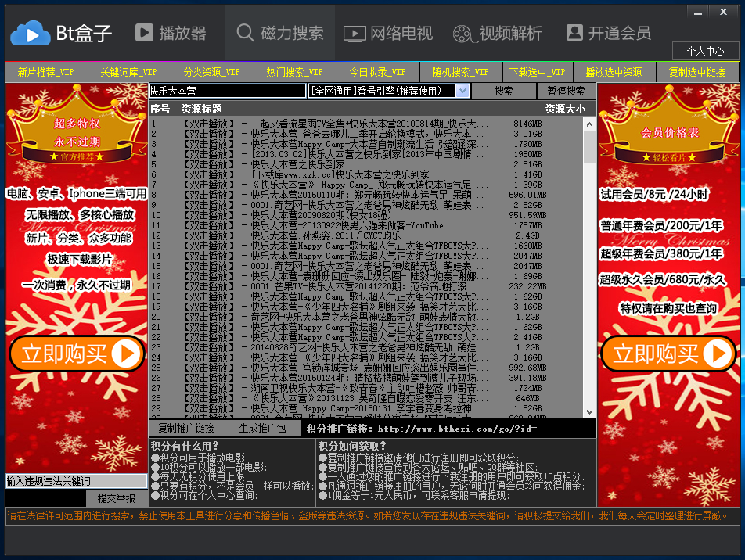
Task: Open the 今日收录_VIP tab
Action: click(x=377, y=71)
